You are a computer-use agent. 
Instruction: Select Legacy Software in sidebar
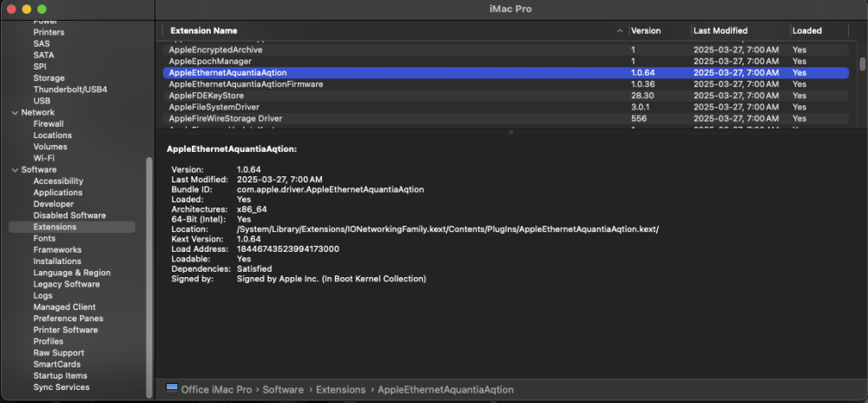click(67, 284)
